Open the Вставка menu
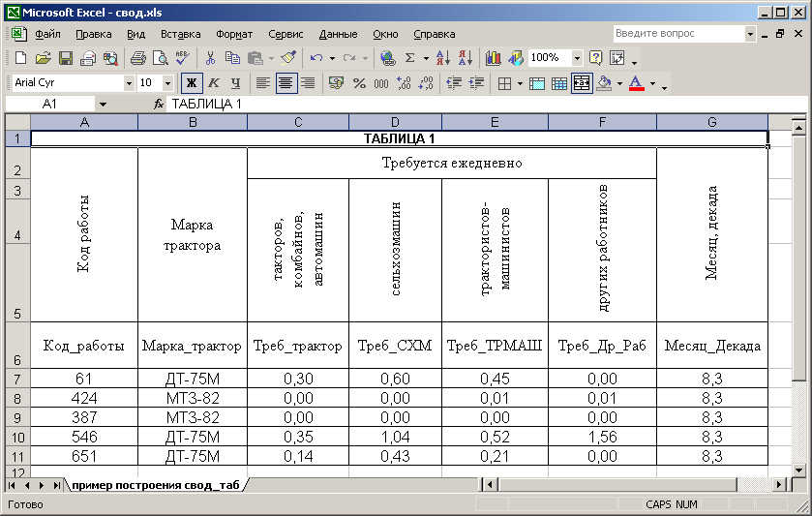The height and width of the screenshot is (516, 812). coord(180,34)
